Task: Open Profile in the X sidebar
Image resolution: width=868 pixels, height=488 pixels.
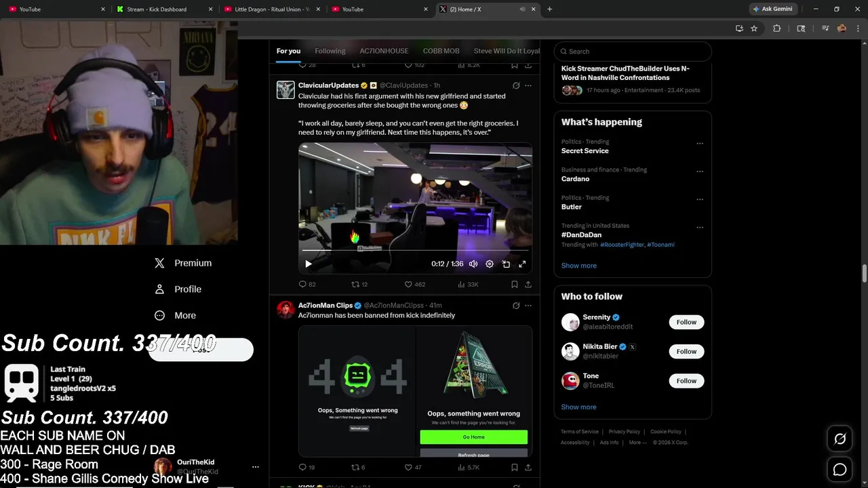Action: tap(178, 289)
